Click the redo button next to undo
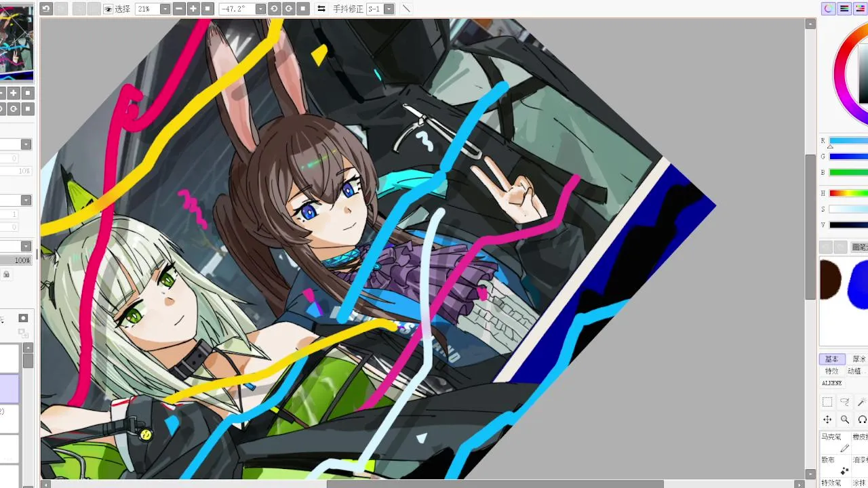Screen dimensions: 868x488 60,9
